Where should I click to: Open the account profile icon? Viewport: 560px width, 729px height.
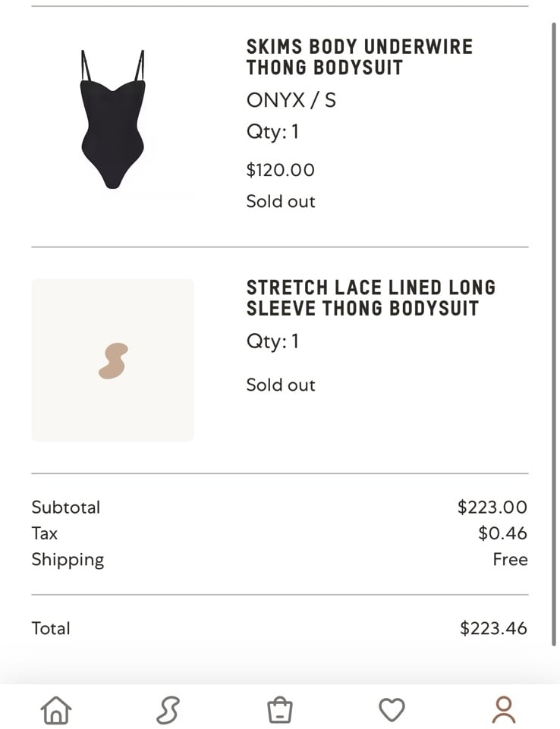[504, 710]
